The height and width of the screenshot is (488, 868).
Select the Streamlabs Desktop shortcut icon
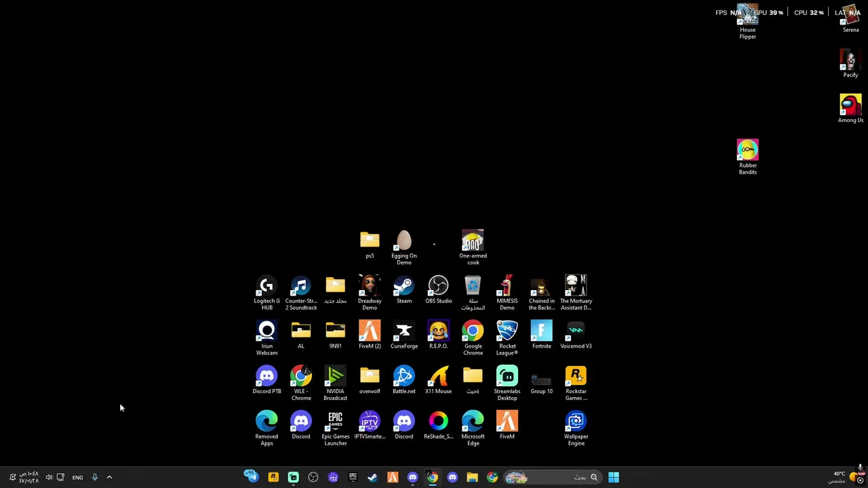tap(507, 384)
